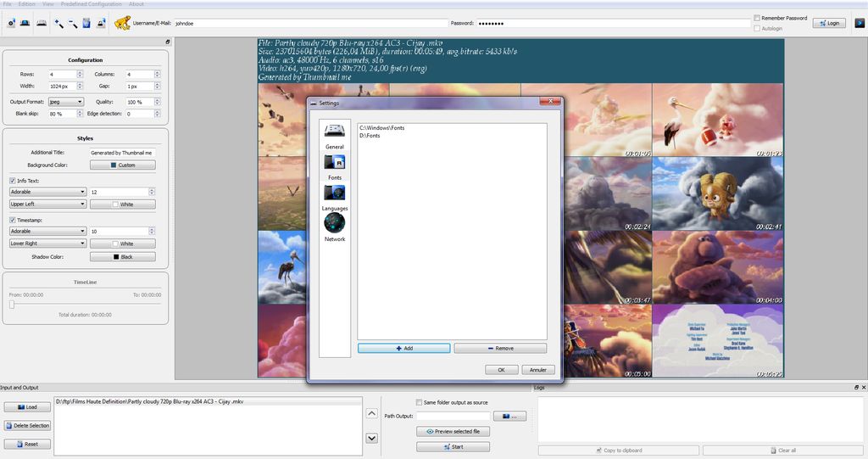Uncheck the Timestamp checkbox

click(12, 220)
